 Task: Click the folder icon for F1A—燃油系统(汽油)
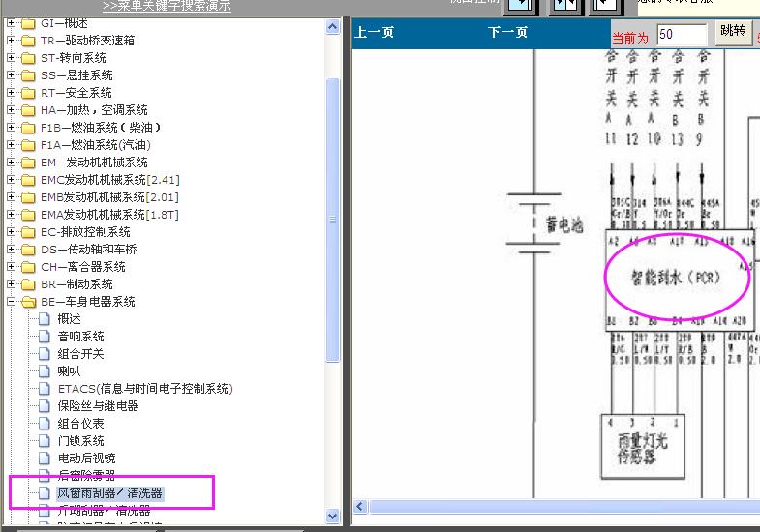(28, 145)
